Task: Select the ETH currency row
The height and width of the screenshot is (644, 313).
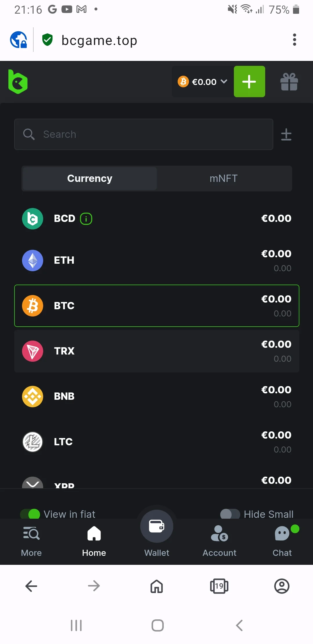Action: tap(156, 261)
